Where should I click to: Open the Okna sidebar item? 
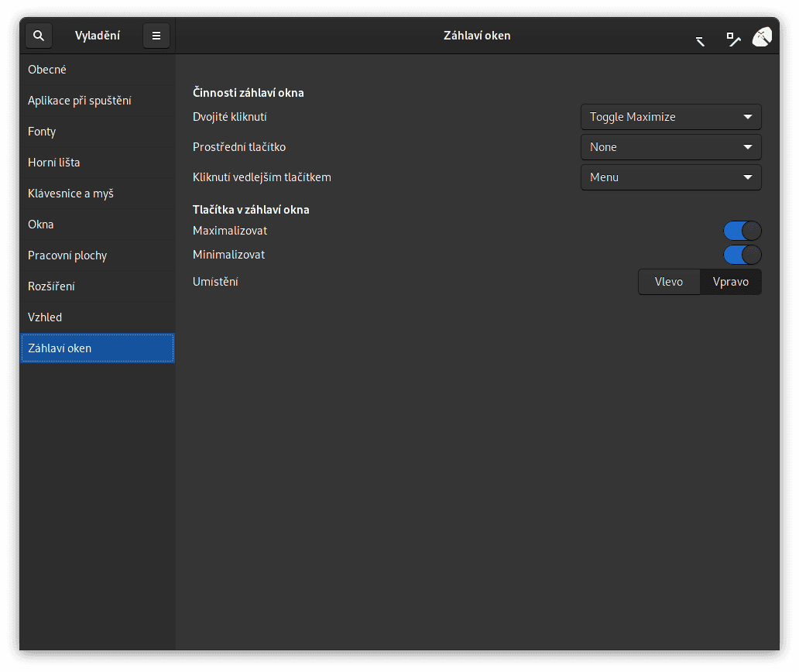[97, 225]
